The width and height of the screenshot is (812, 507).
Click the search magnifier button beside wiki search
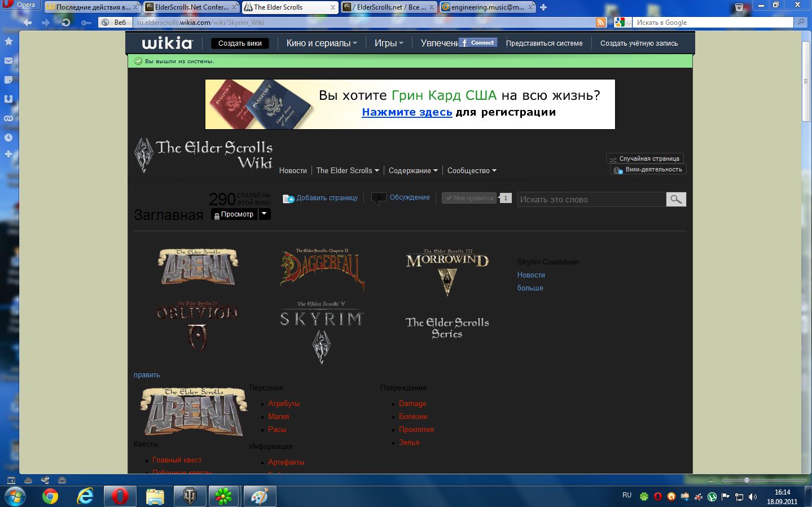pyautogui.click(x=676, y=199)
